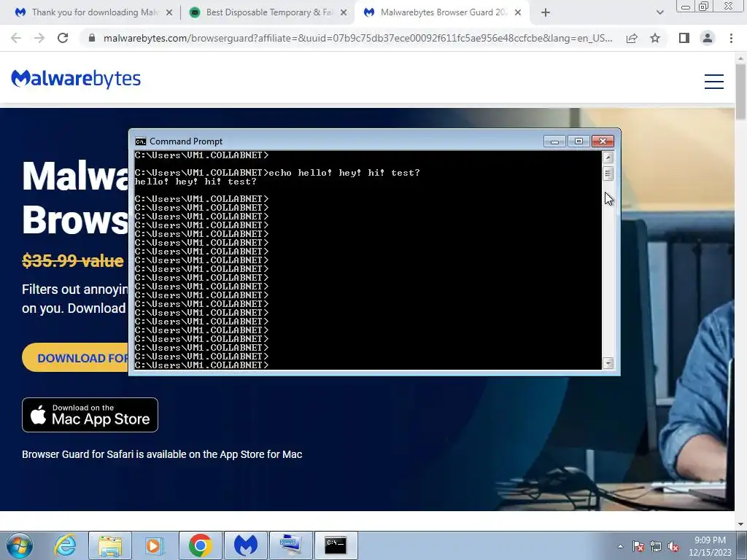Open the Command Prompt window system menu icon
Viewport: 747px width, 560px height.
(141, 141)
